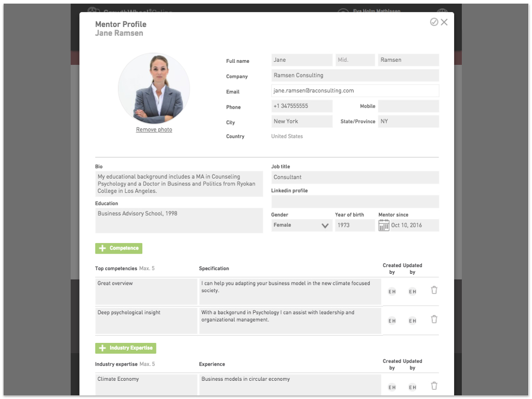Click Jane Ramsen's profile photo

point(154,88)
